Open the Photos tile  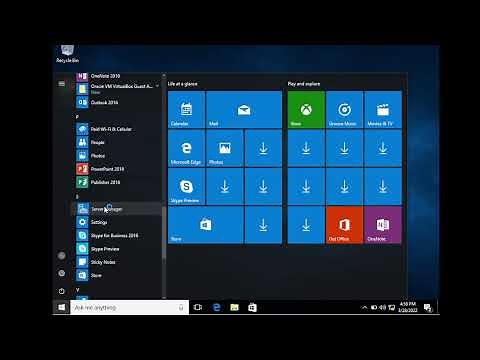click(x=225, y=148)
